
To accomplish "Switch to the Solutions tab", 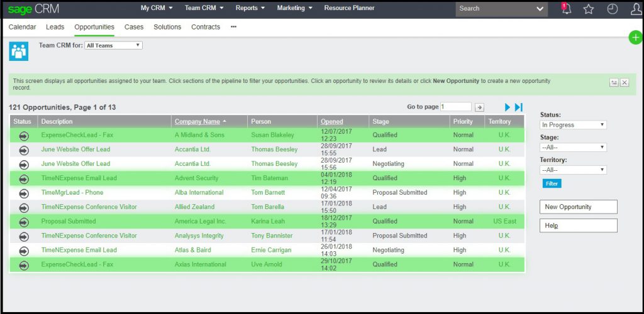I will pos(167,27).
